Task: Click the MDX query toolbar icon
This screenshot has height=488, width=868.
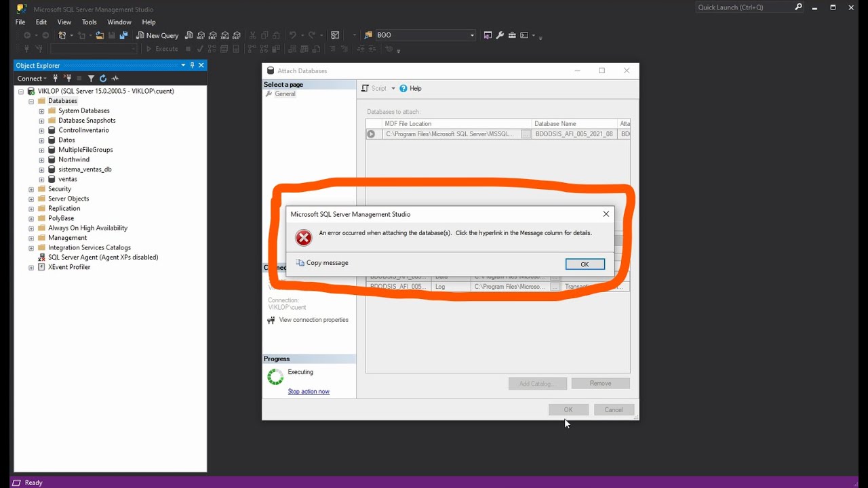Action: [201, 35]
